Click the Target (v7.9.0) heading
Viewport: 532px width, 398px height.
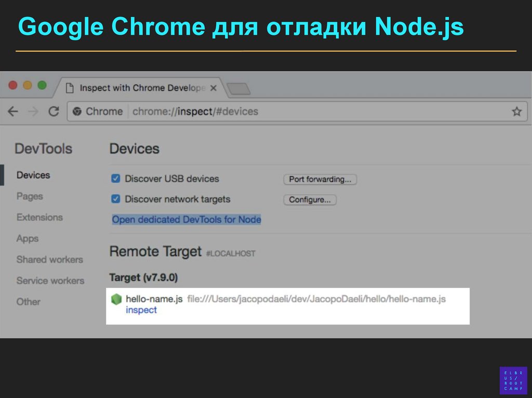point(143,277)
